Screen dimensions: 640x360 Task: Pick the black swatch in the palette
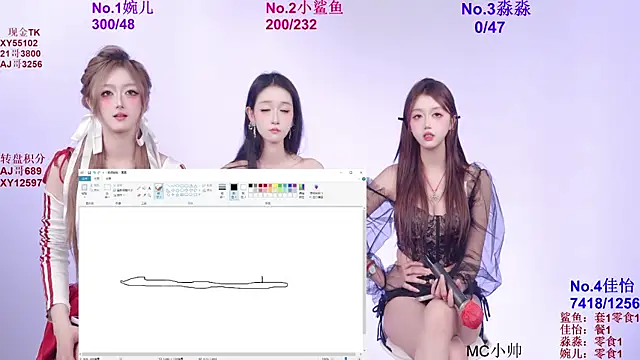(251, 185)
